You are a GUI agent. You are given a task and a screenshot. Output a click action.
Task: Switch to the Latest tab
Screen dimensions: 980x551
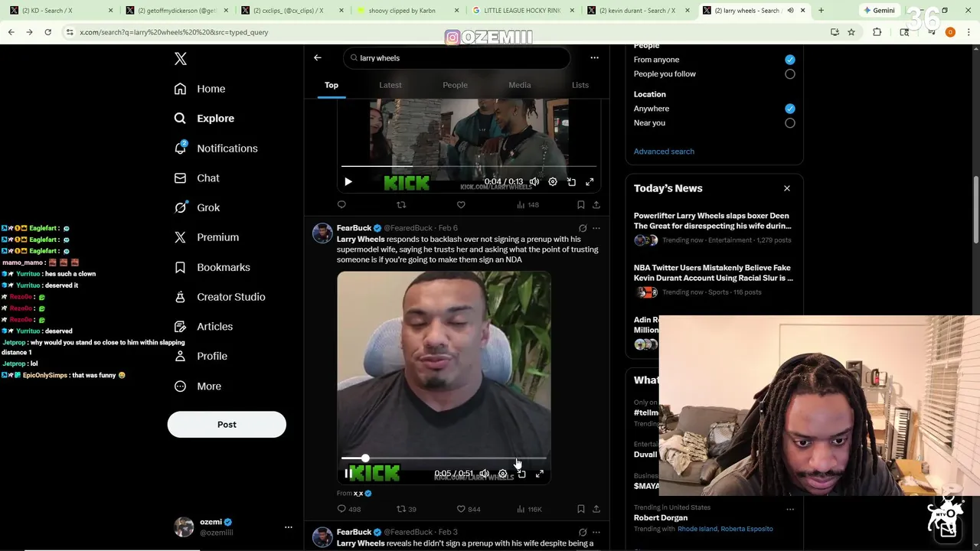click(x=390, y=85)
